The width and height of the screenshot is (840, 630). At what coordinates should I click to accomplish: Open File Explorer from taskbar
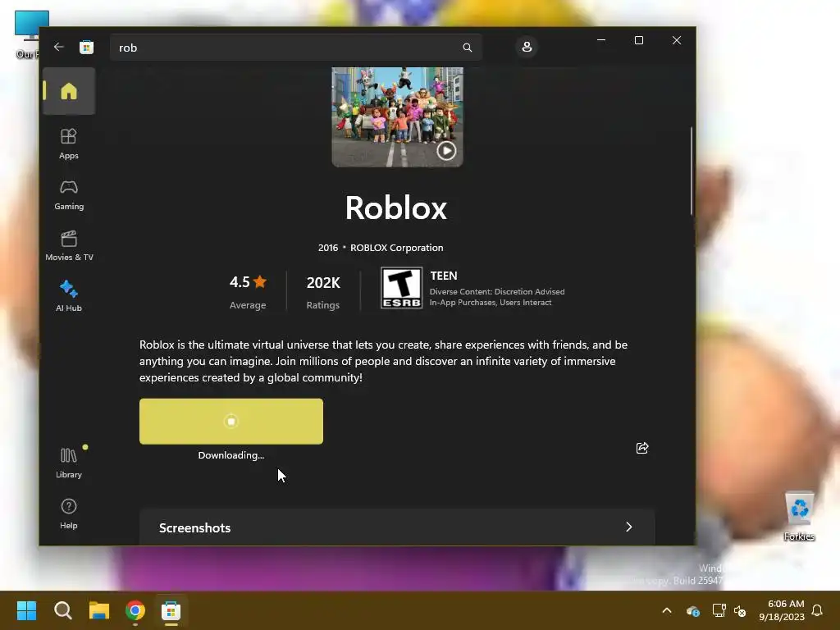[99, 610]
